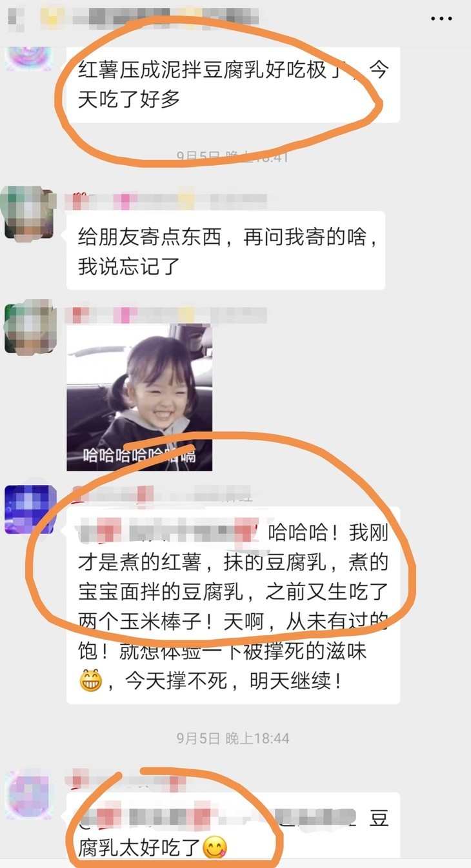471x868 pixels.
Task: Tap the 9月5日 晚上18:44 timestamp
Action: pos(233,738)
